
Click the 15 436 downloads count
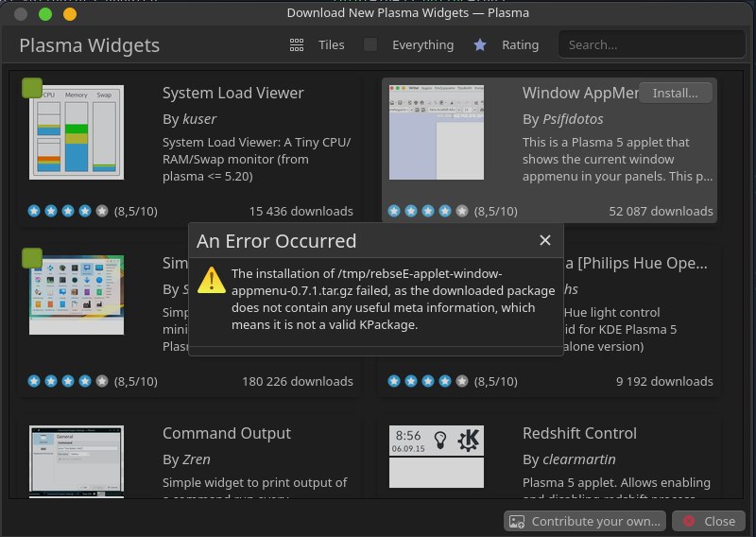click(x=301, y=211)
